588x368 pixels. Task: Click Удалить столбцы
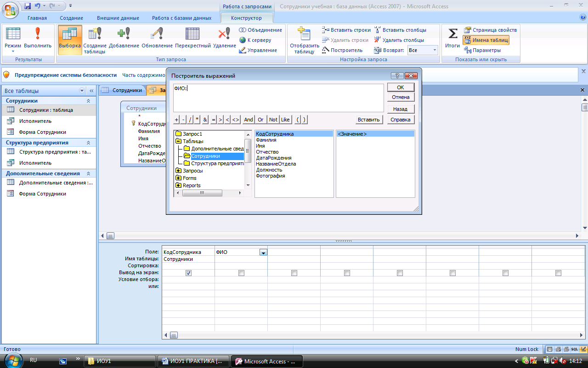click(x=399, y=40)
